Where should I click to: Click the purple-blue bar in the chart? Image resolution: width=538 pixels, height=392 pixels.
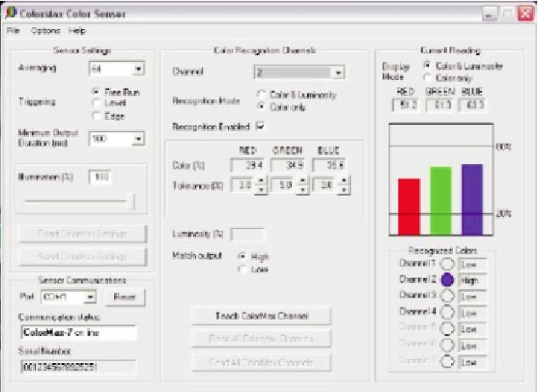tap(472, 200)
